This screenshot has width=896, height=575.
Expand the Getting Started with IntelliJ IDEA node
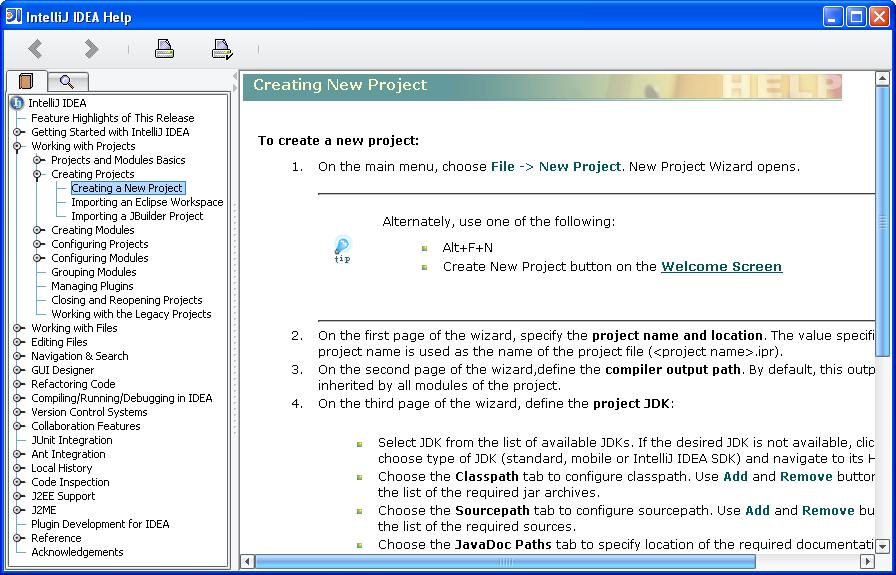click(18, 132)
